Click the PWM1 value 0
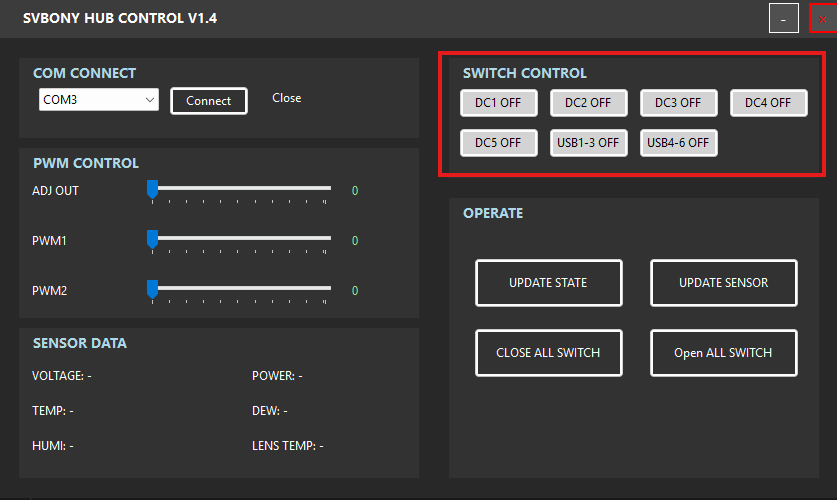Viewport: 837px width, 500px height. [x=355, y=241]
